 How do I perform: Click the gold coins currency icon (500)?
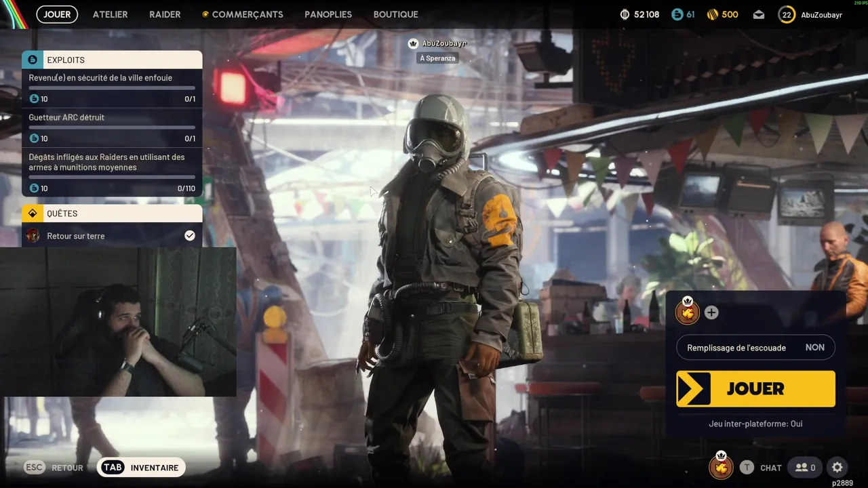(x=712, y=14)
